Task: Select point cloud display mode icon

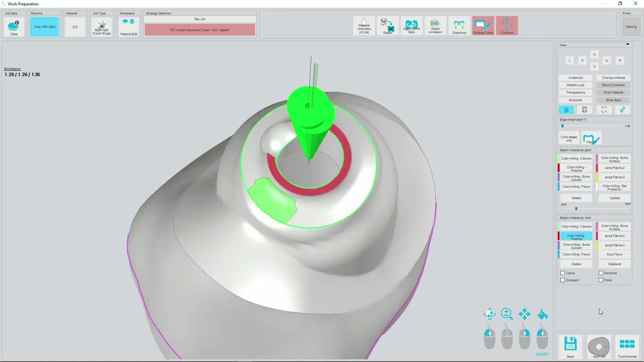Action: (604, 110)
